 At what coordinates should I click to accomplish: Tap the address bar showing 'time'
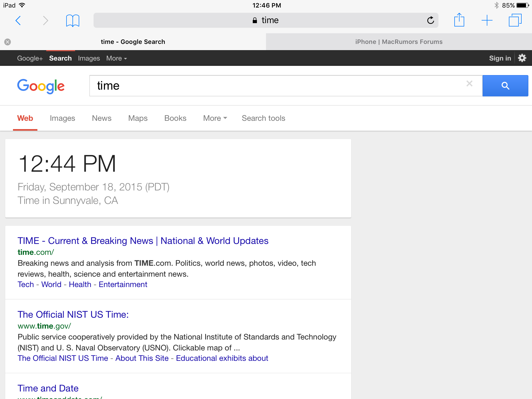pyautogui.click(x=266, y=20)
